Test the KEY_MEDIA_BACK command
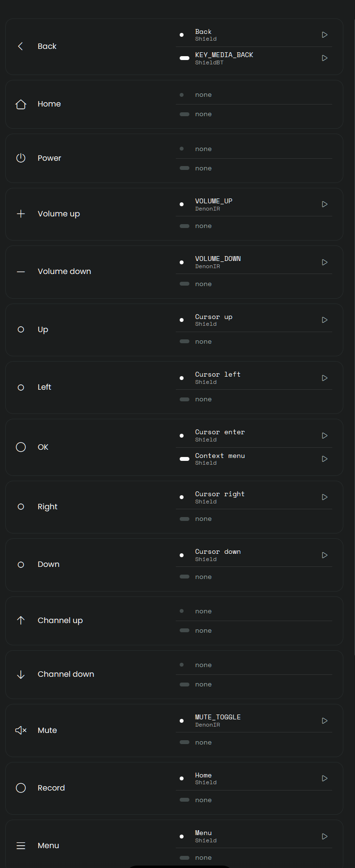Image resolution: width=355 pixels, height=868 pixels. pos(324,58)
